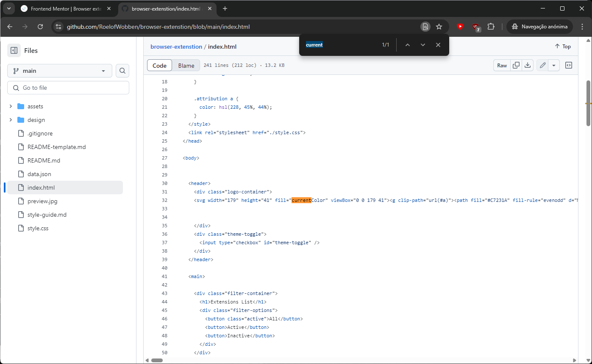
Task: Close the find-in-page bar
Action: pos(438,45)
